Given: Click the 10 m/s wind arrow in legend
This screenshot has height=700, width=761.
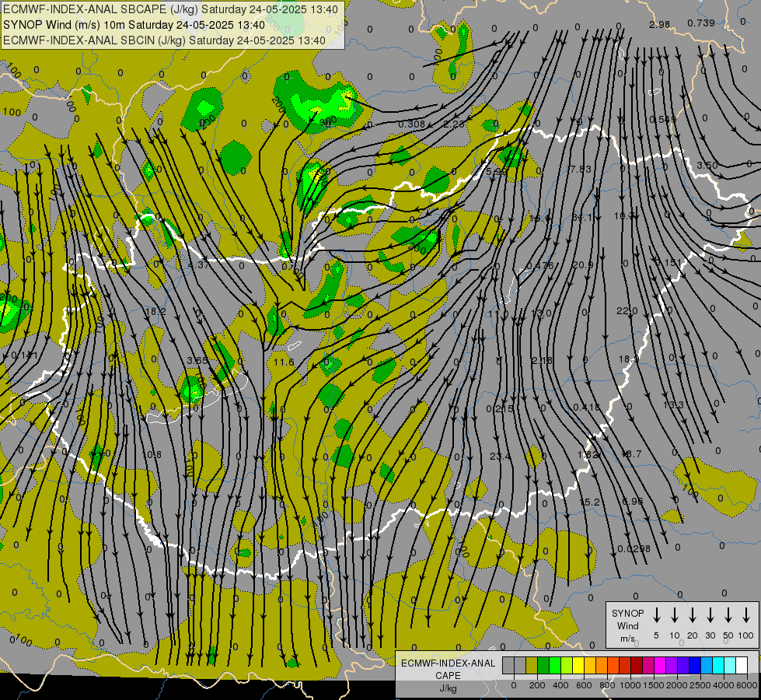Looking at the screenshot, I should click(674, 614).
